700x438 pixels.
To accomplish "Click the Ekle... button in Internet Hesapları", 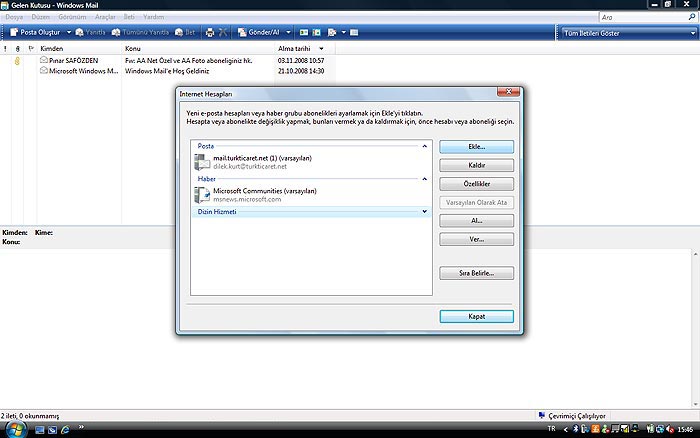I will (476, 147).
